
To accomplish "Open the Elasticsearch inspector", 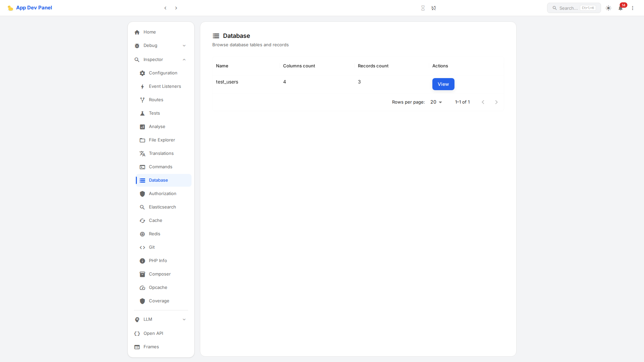I will pos(162,207).
